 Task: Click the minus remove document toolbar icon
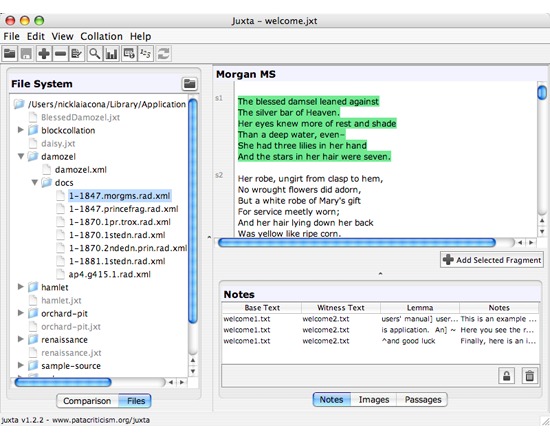(60, 54)
